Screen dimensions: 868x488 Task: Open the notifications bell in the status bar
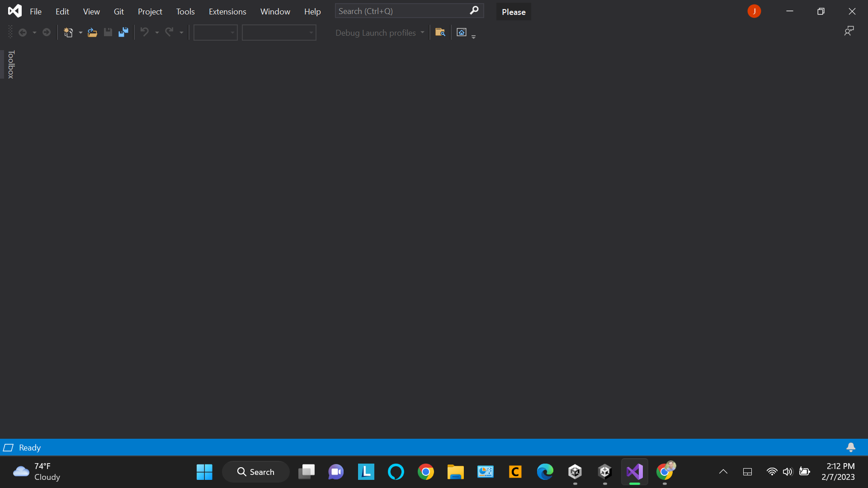(x=851, y=447)
